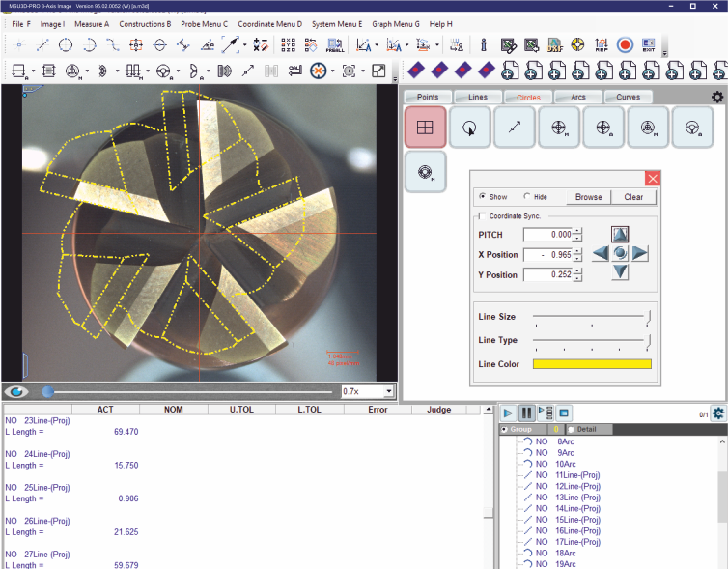Image resolution: width=728 pixels, height=569 pixels.
Task: Click the EXIT icon in toolbar
Action: click(x=649, y=44)
